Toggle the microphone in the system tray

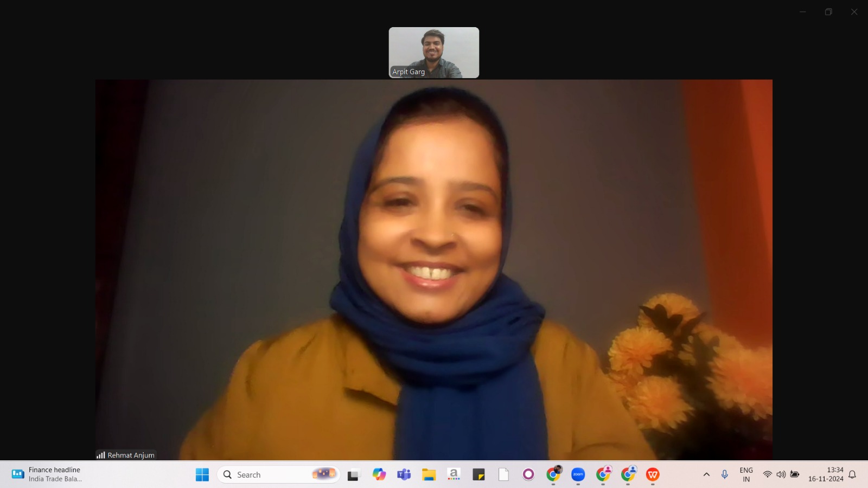click(x=724, y=474)
